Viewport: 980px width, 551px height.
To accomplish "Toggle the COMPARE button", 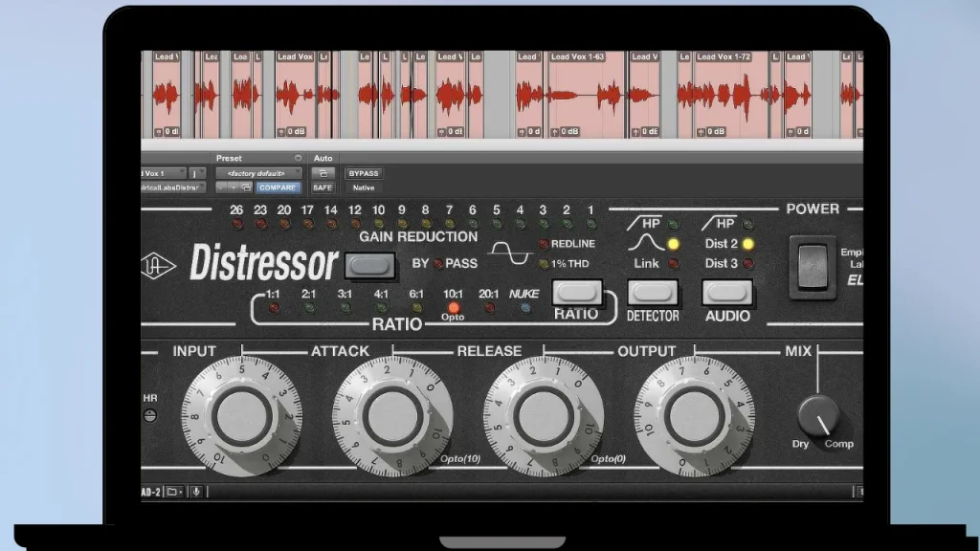I will (x=277, y=187).
